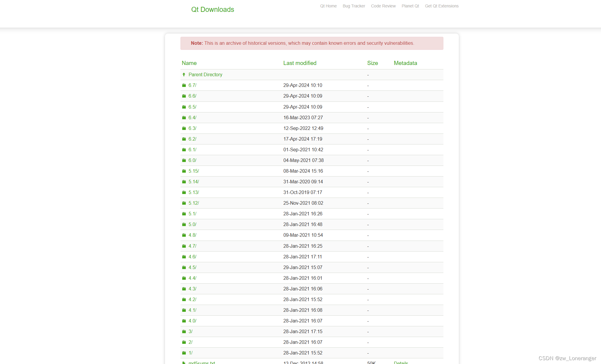Click the Name column header
The width and height of the screenshot is (601, 364).
[189, 63]
